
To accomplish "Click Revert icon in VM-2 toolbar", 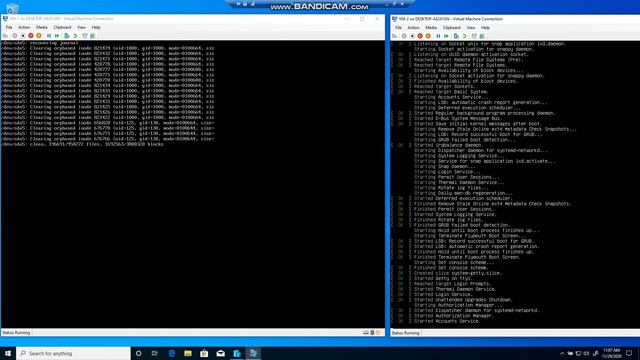I will pyautogui.click(x=464, y=36).
